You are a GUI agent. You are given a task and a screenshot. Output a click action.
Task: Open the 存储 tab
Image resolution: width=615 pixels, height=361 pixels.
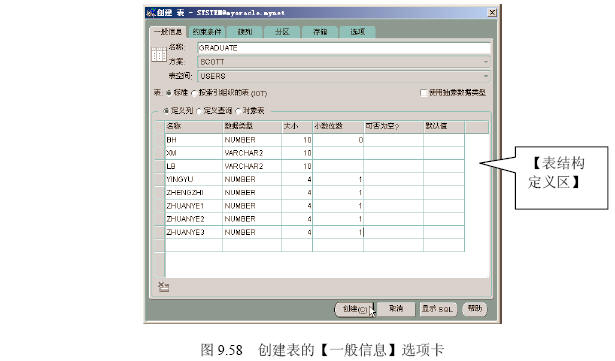(320, 32)
